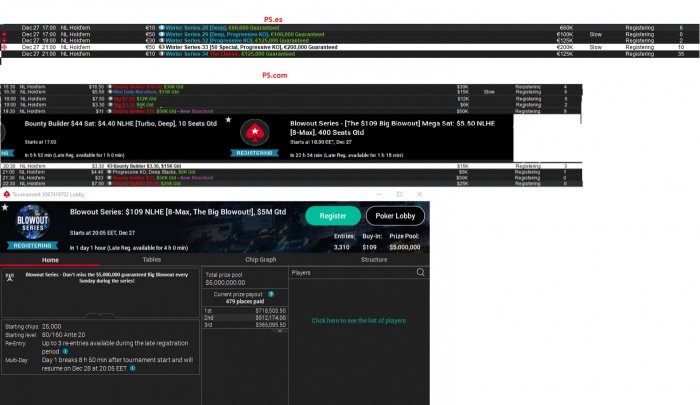Click the Blowout Series round logo

[33, 221]
